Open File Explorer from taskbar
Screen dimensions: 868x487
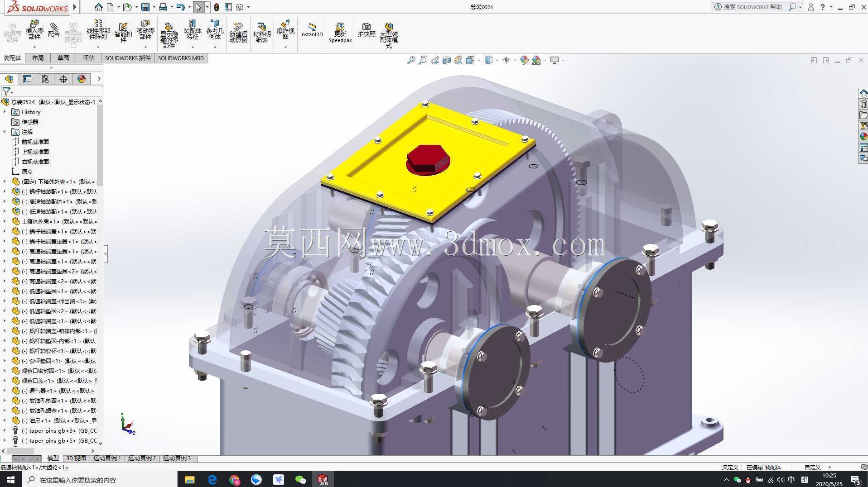[189, 479]
